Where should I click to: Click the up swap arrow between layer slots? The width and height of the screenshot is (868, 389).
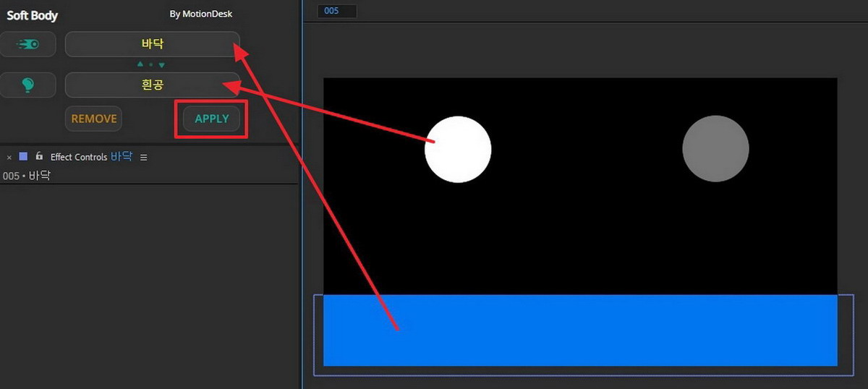coord(140,65)
